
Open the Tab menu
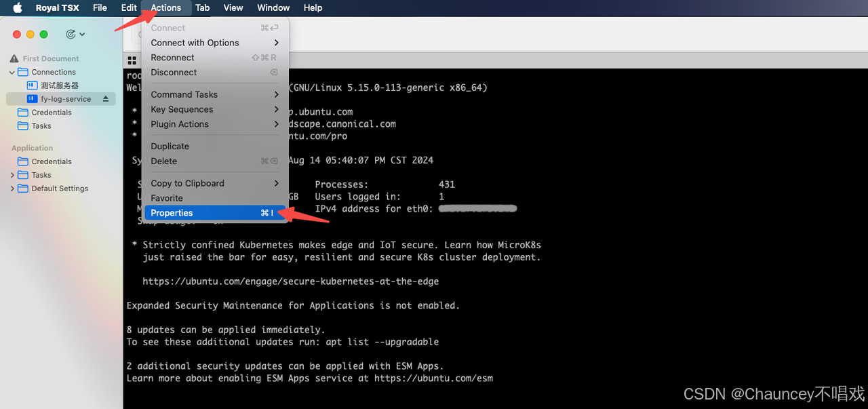(x=202, y=7)
